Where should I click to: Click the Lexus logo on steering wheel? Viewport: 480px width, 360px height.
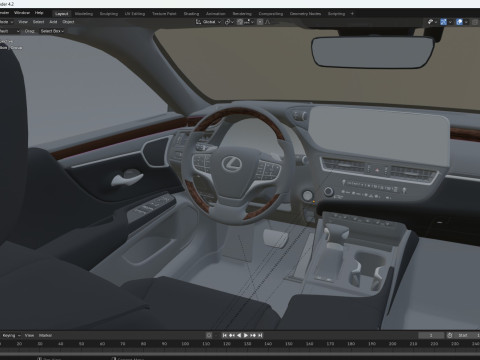[x=232, y=163]
